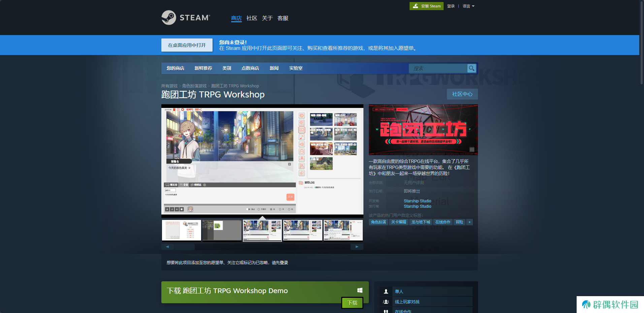Screen dimensions: 644x313
Task: Click the online PvP players icon
Action: 386,302
